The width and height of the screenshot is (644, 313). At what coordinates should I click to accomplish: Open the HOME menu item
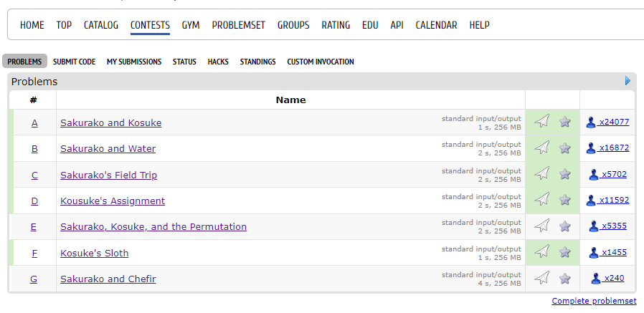[32, 25]
